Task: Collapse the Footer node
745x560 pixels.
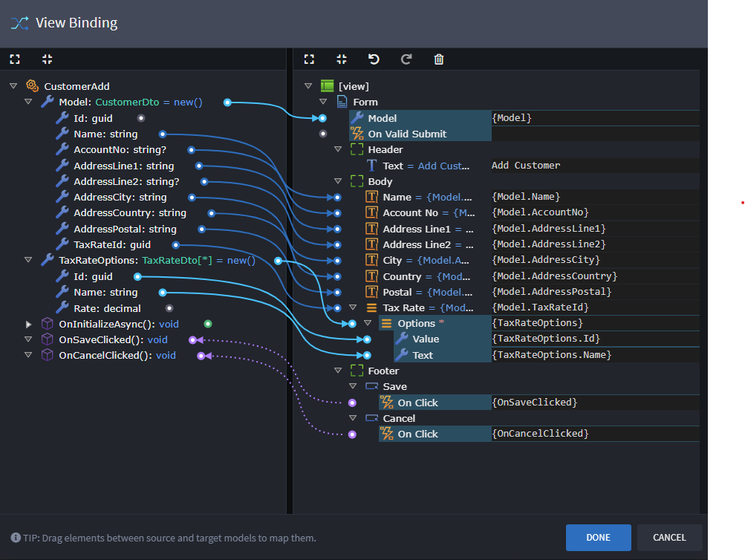Action: pyautogui.click(x=338, y=371)
